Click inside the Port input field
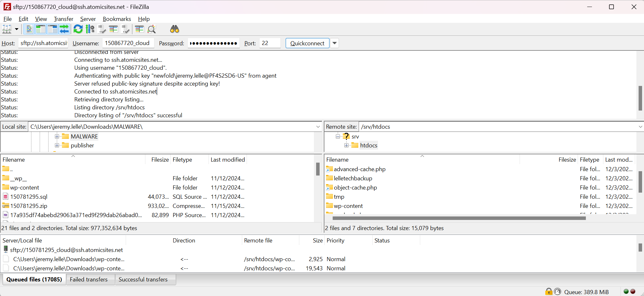The image size is (644, 296). point(270,43)
